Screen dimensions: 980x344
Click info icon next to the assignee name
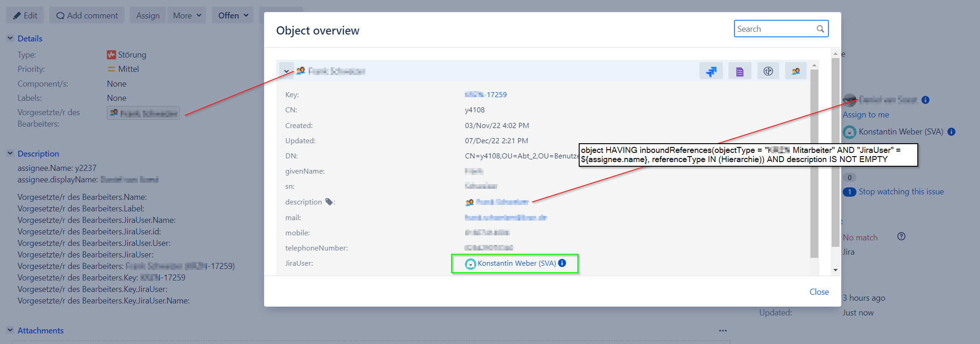point(926,100)
